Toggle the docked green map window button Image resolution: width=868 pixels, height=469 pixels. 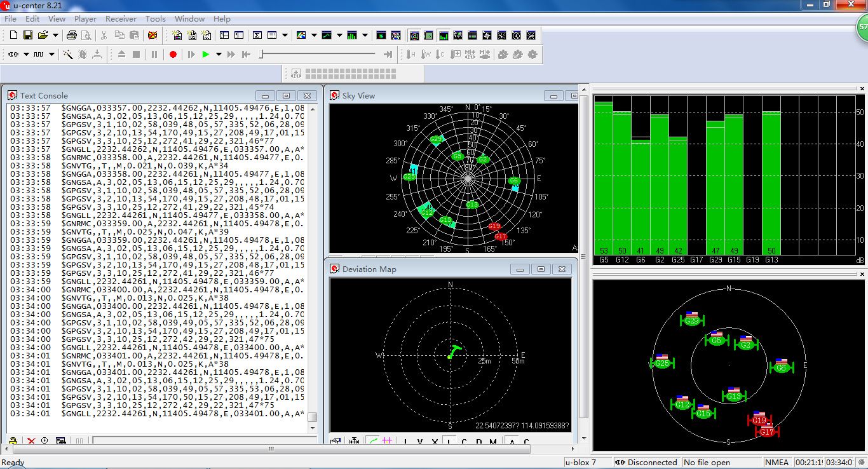coord(429,36)
